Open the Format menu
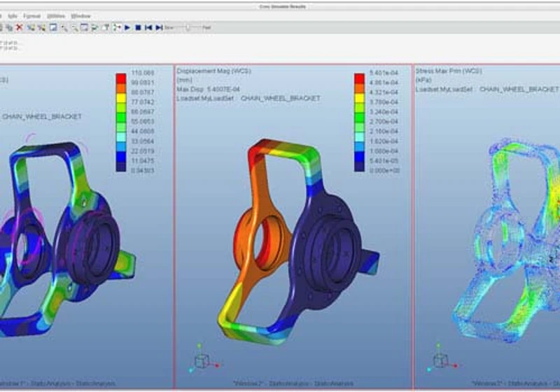 click(31, 16)
